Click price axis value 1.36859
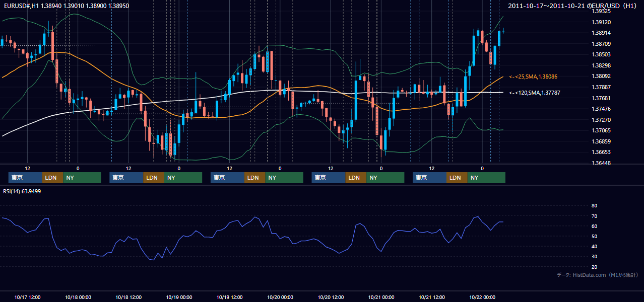The image size is (644, 302). (601, 141)
